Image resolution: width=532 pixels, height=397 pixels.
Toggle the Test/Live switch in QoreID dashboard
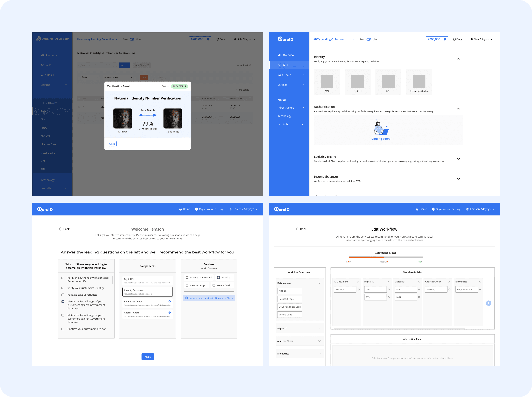(369, 39)
